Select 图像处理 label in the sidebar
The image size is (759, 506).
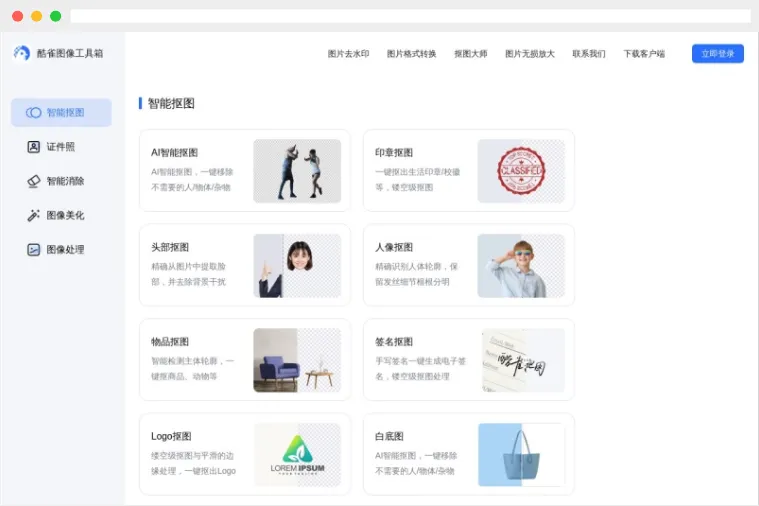point(65,250)
